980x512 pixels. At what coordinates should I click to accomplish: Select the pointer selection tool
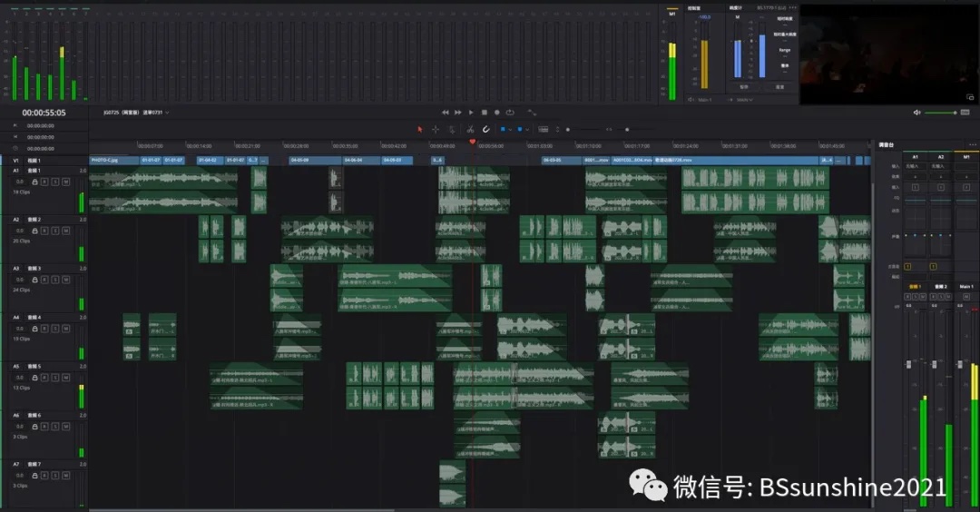419,129
